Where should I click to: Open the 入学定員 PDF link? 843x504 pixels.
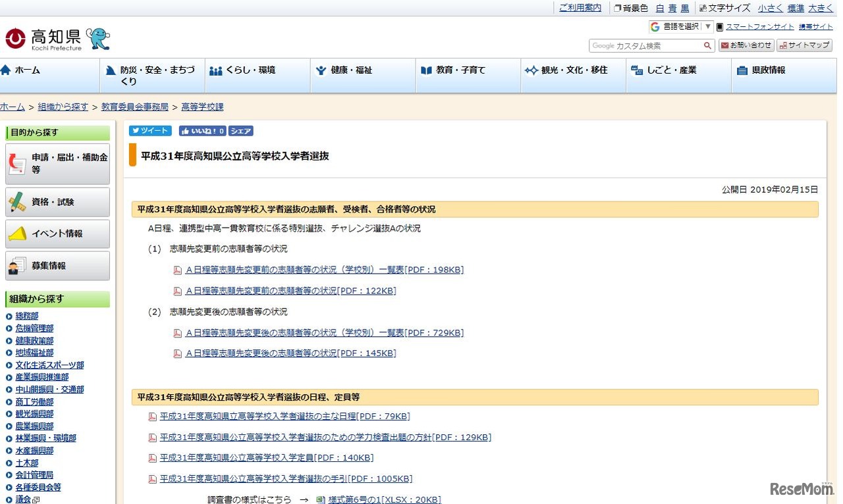[266, 458]
